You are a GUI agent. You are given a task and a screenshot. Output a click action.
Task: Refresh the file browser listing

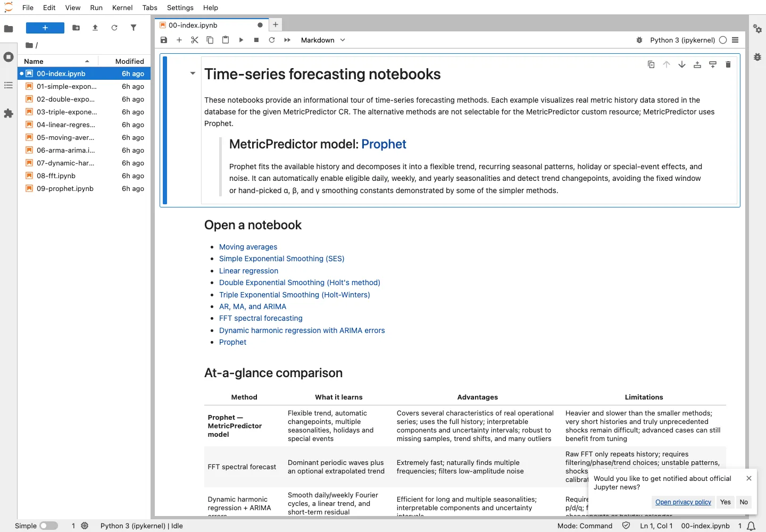coord(114,28)
